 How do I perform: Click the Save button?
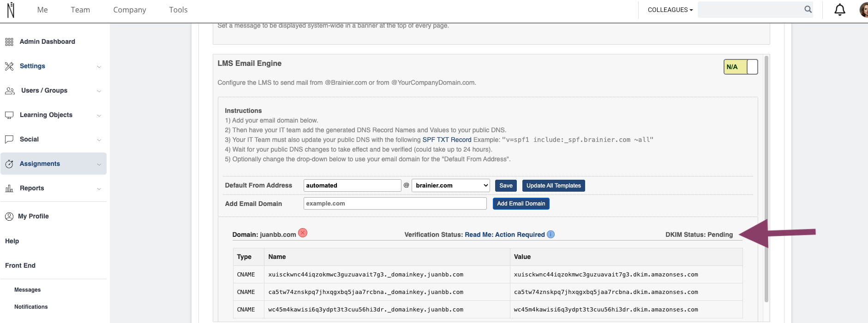coord(506,186)
